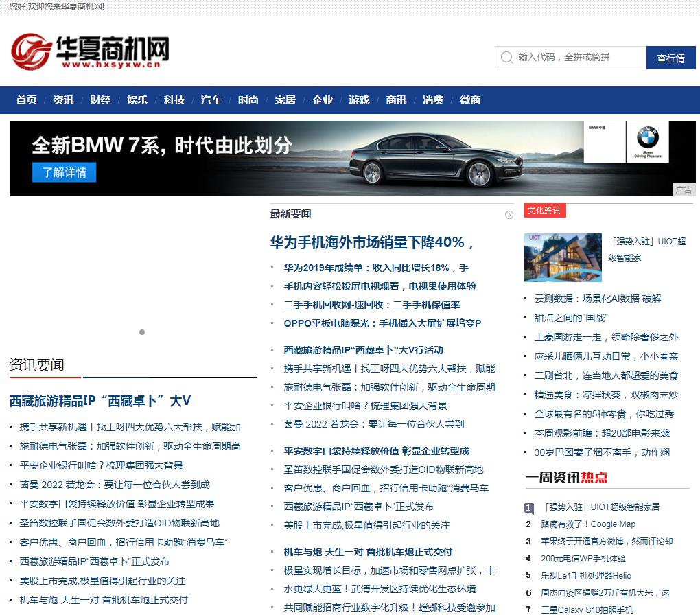Open 茵曼 2022 若龙会 link in 资讯要闻 list
Screen dimensions: 700x615
(115, 485)
